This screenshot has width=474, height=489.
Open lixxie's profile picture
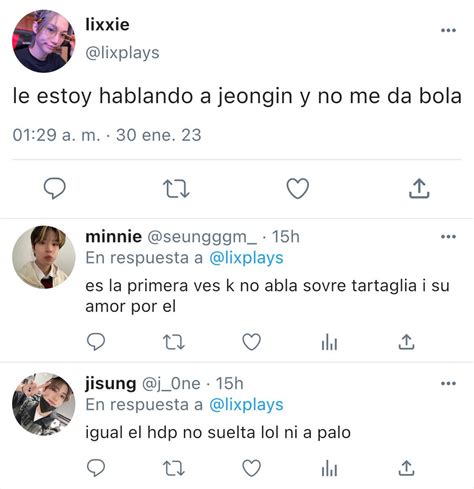click(44, 41)
